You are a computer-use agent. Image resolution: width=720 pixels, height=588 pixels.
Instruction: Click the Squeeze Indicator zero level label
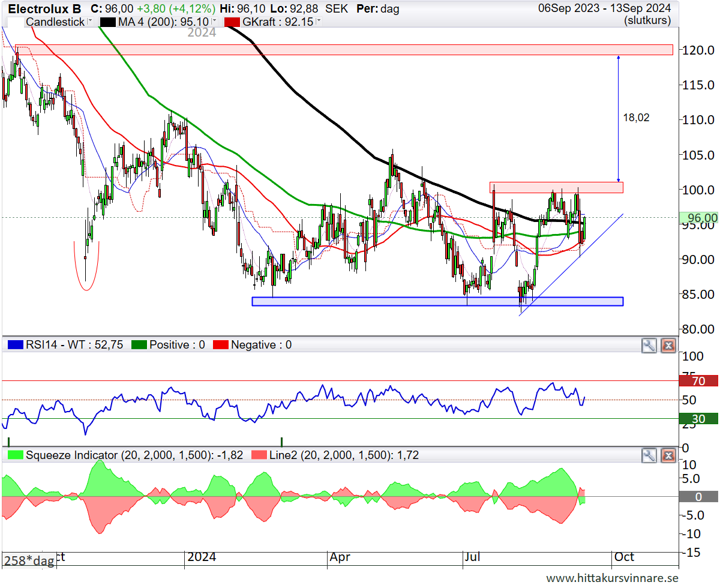pos(698,496)
